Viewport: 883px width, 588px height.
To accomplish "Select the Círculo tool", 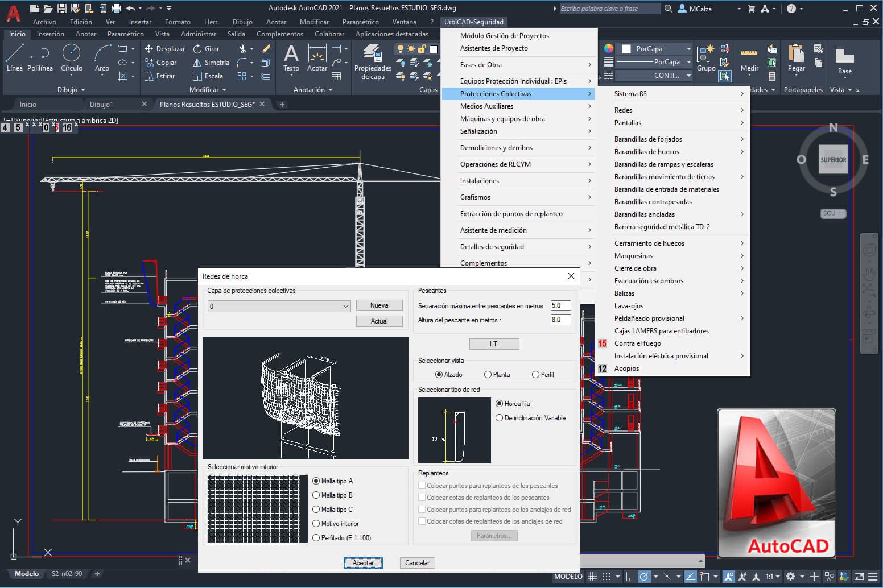I will click(x=71, y=57).
